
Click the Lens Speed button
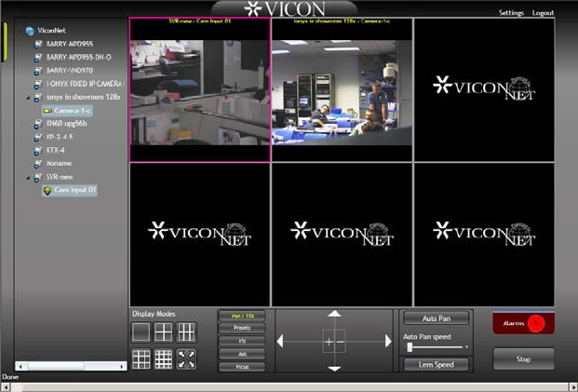pos(437,364)
